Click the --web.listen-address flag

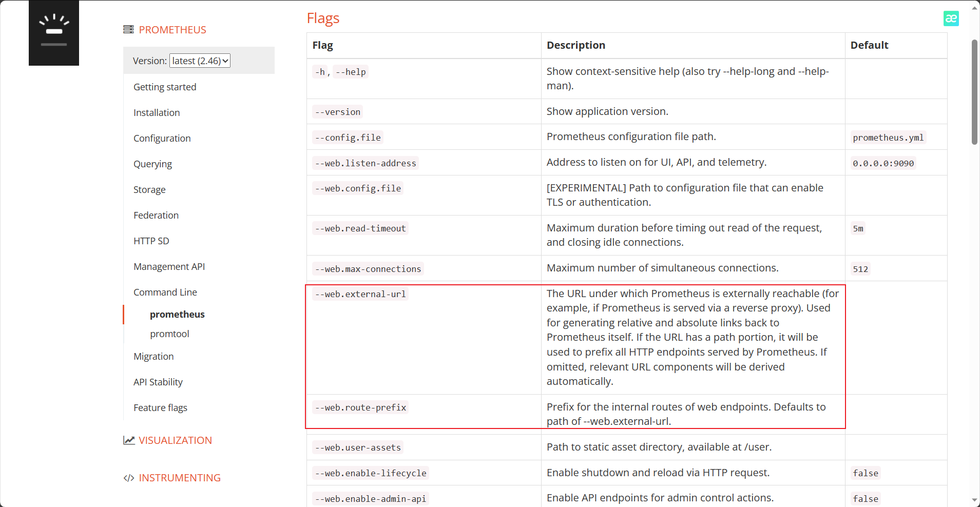tap(366, 163)
